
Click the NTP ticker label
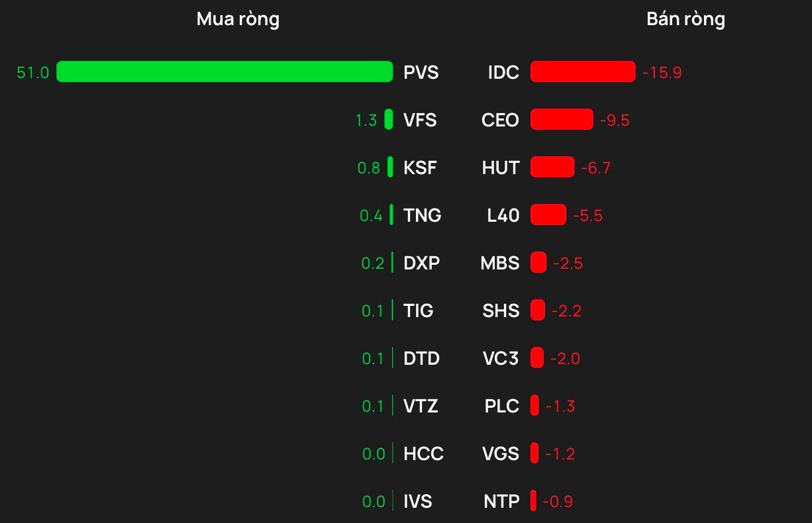pos(501,502)
